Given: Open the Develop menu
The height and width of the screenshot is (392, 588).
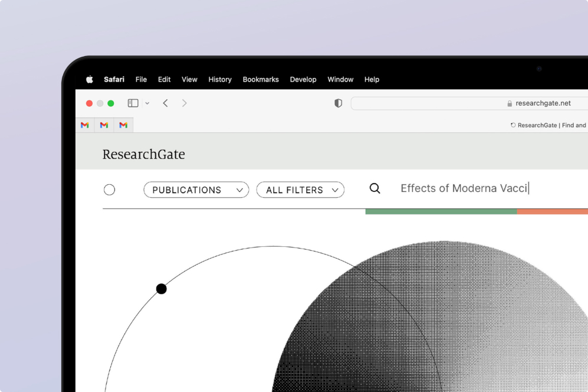Looking at the screenshot, I should point(303,79).
